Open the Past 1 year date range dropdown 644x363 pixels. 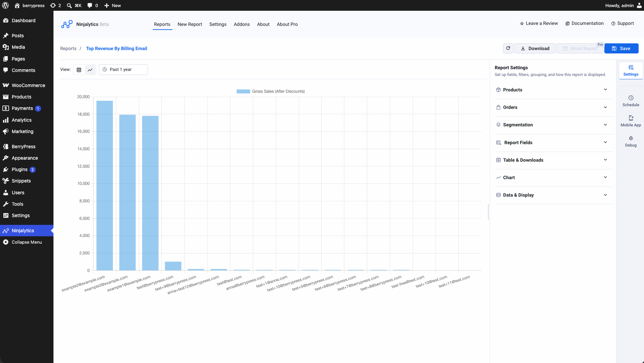[x=123, y=70]
